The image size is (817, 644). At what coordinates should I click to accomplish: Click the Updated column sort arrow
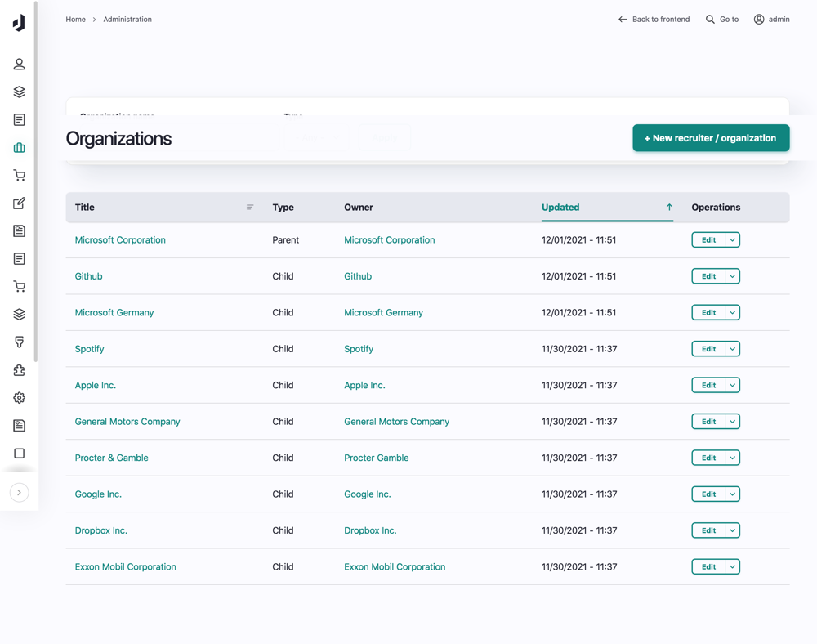669,208
